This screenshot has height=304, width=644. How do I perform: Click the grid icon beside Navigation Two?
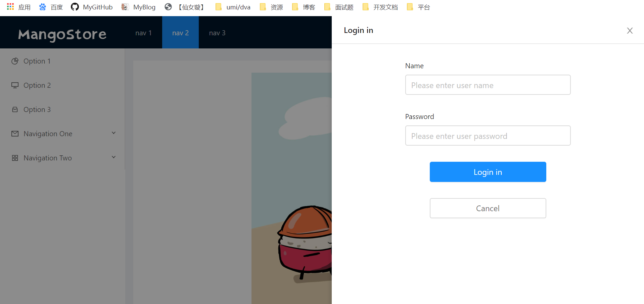[15, 158]
